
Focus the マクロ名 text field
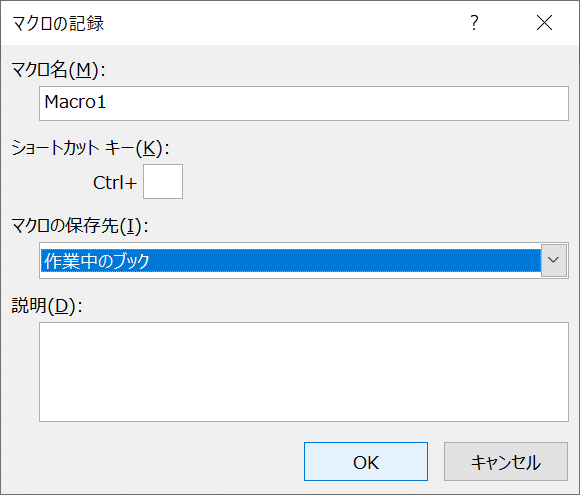[304, 103]
